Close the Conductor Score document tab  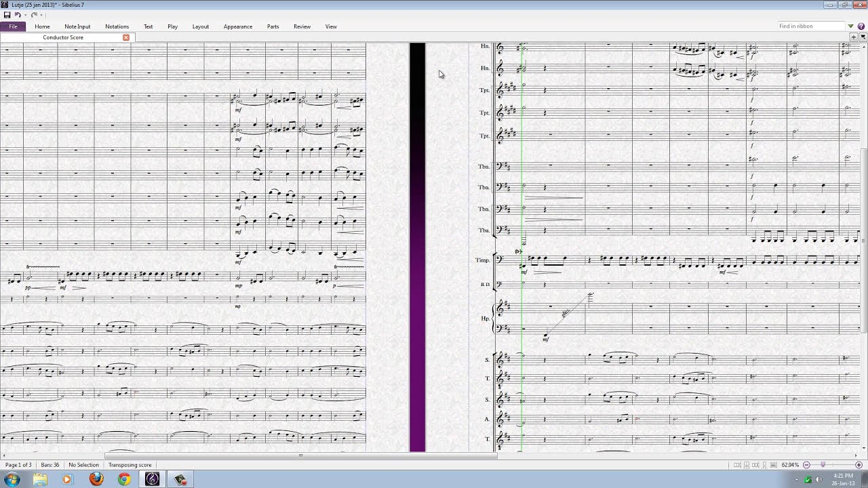pos(126,37)
